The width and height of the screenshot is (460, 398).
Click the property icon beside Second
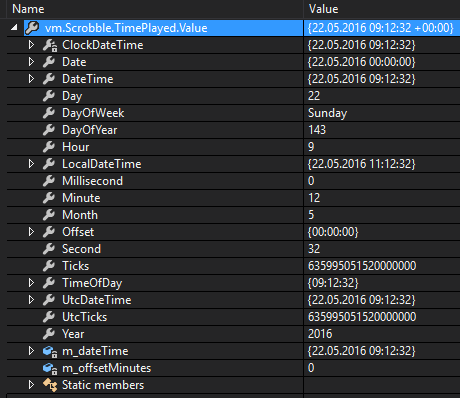pos(49,249)
